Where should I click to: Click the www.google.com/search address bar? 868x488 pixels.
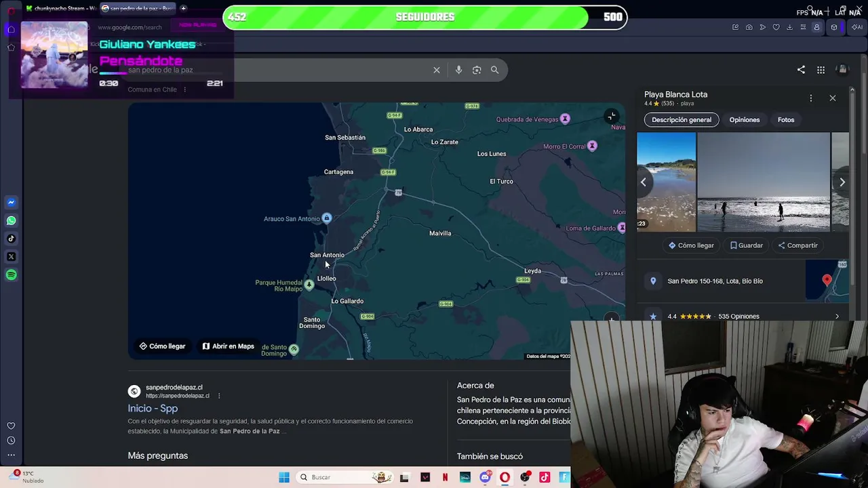pos(129,27)
